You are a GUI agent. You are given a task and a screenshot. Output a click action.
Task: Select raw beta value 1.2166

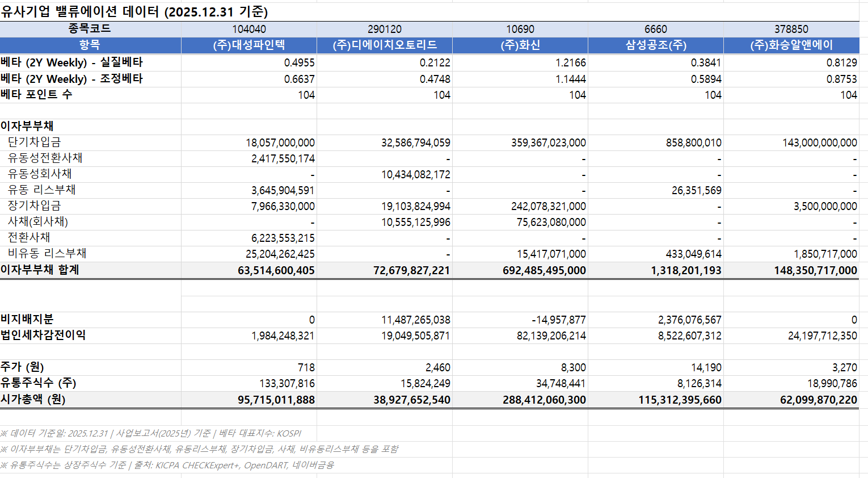tap(570, 63)
